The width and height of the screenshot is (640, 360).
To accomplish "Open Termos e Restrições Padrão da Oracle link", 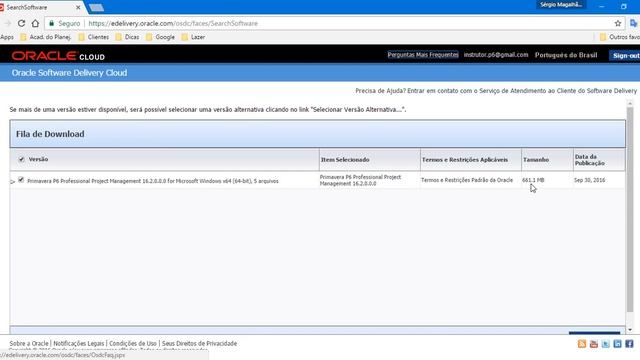I will pyautogui.click(x=467, y=180).
